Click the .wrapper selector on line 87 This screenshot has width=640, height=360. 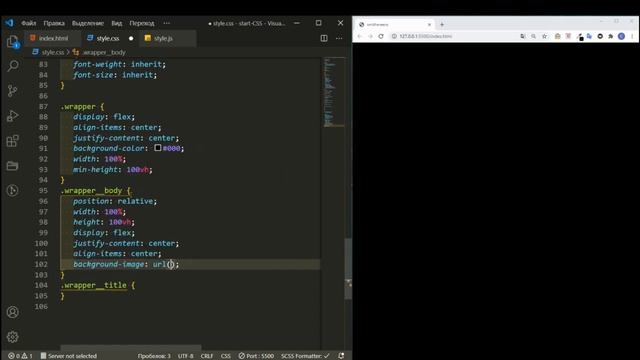[x=78, y=107]
